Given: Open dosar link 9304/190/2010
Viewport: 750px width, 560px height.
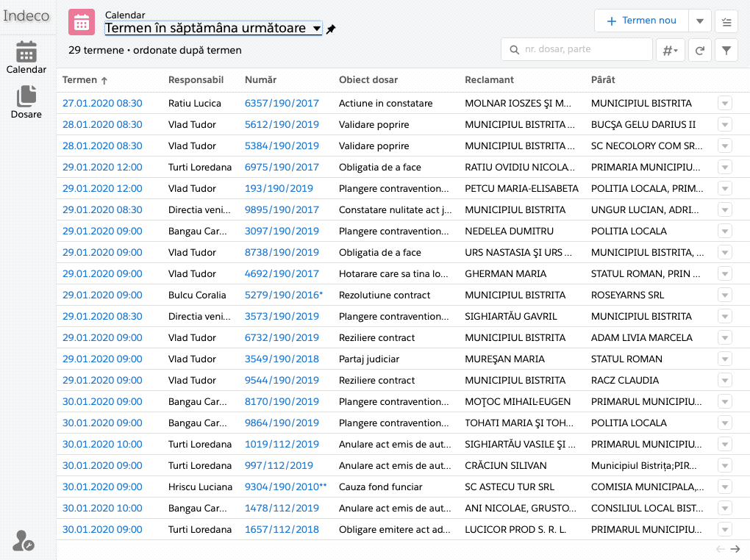Looking at the screenshot, I should pos(282,487).
